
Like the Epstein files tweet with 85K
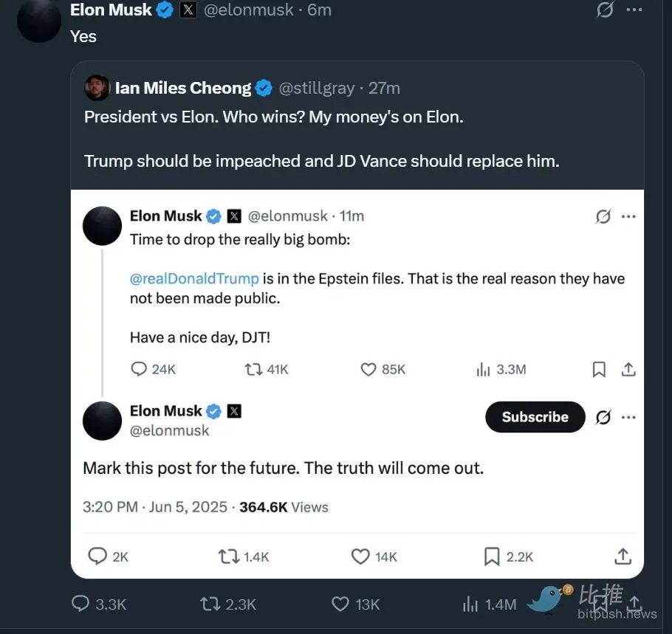point(368,369)
